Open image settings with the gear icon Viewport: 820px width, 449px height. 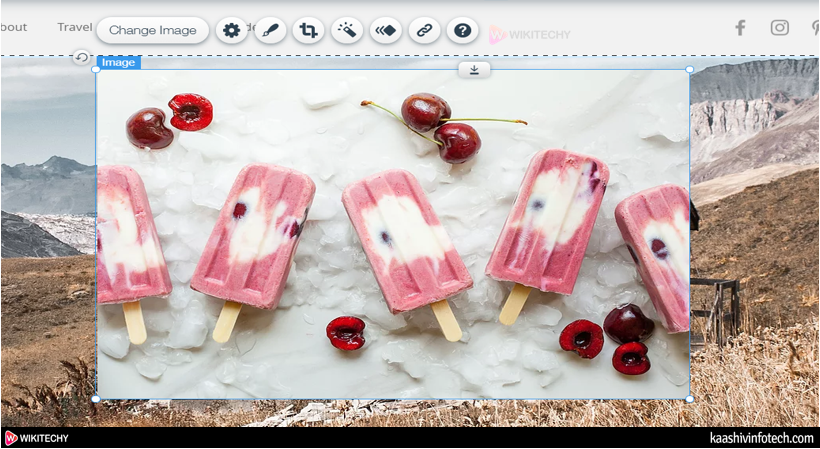click(232, 30)
